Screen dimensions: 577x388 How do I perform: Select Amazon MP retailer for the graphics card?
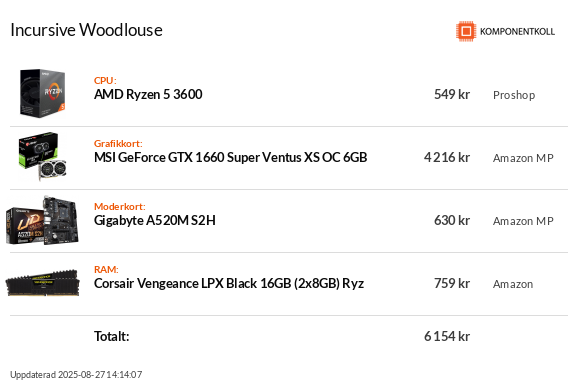coord(523,158)
